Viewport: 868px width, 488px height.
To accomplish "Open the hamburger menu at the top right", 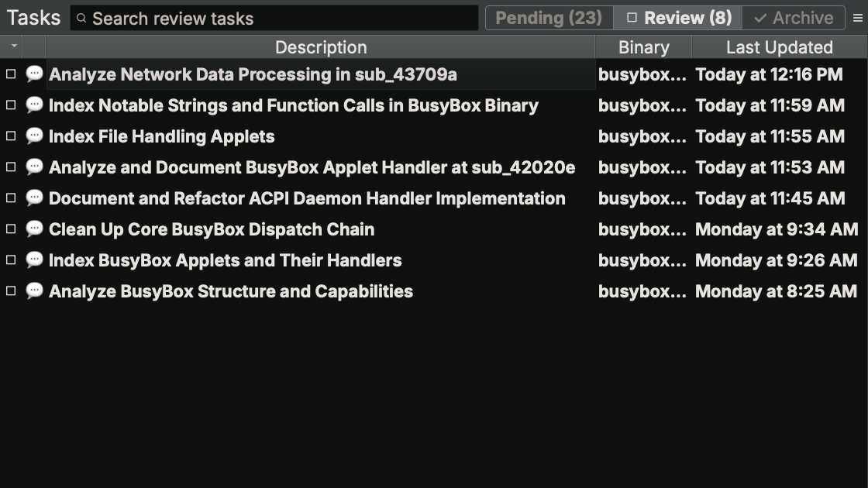I will coord(859,17).
